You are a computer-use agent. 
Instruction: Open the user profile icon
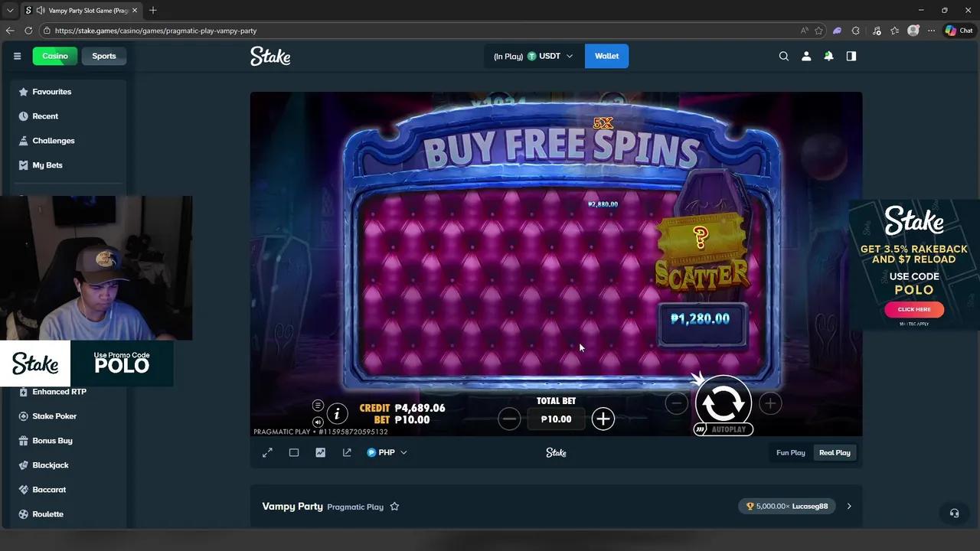tap(806, 56)
